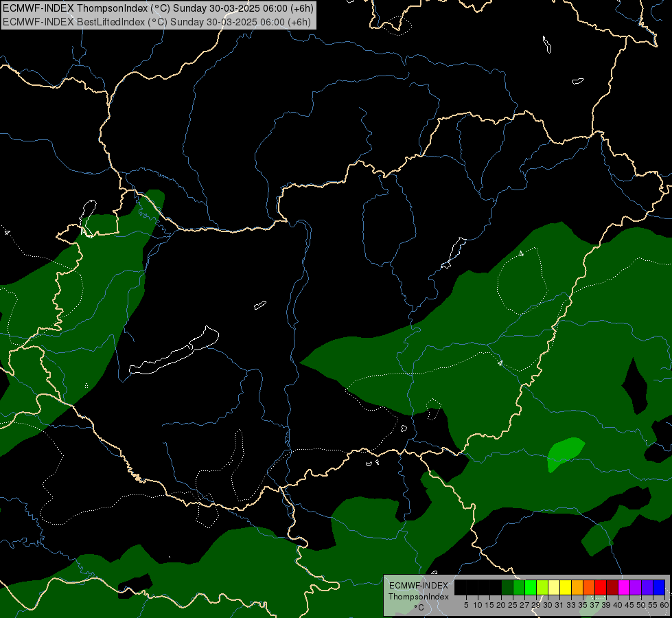The height and width of the screenshot is (618, 672).
Task: Click the legend tick value 30
Action: (548, 605)
